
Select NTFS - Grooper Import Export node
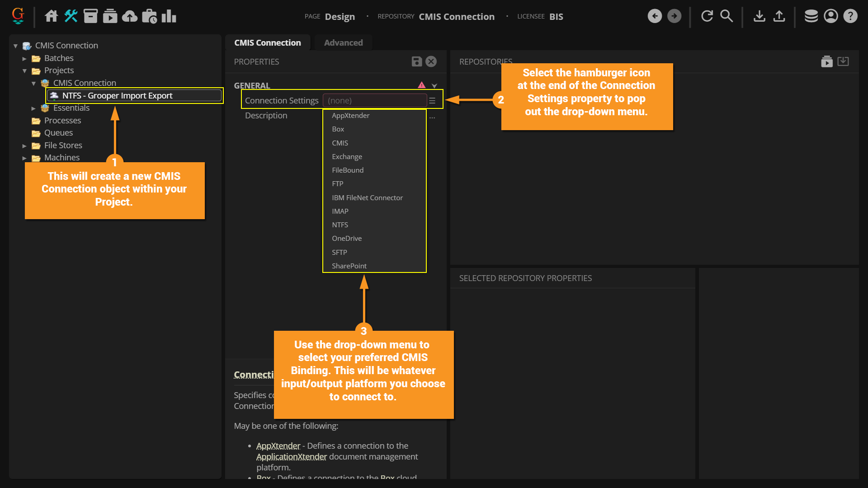[117, 96]
